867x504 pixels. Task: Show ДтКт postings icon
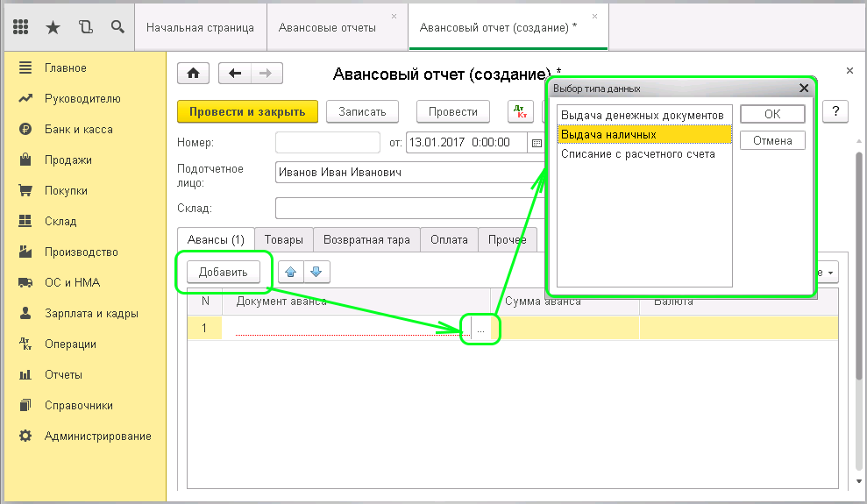tap(522, 111)
